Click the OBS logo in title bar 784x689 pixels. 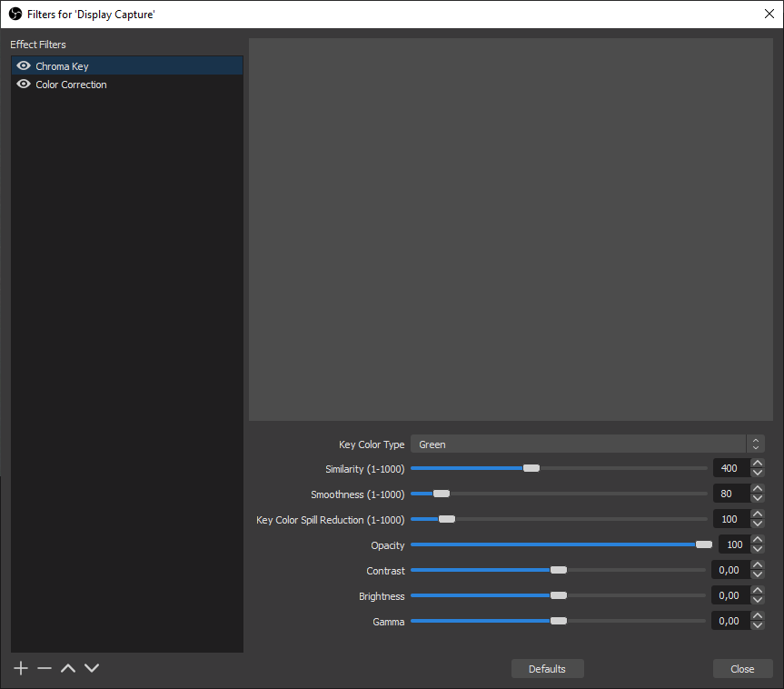click(x=15, y=14)
